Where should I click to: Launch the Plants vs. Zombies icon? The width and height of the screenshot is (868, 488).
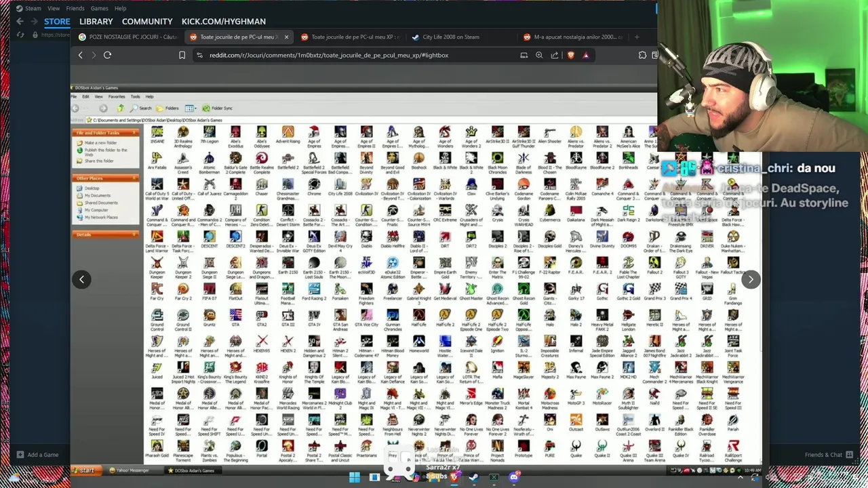(210, 452)
